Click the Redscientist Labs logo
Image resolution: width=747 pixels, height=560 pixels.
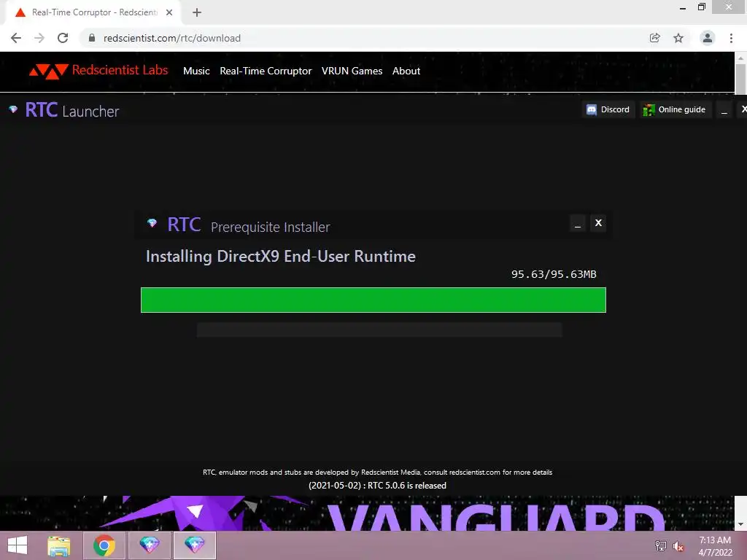(98, 71)
